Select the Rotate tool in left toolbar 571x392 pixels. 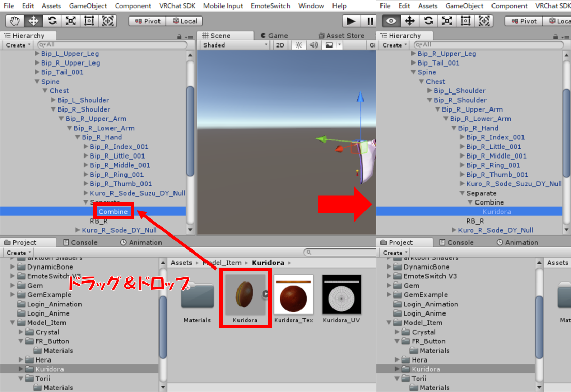[52, 21]
